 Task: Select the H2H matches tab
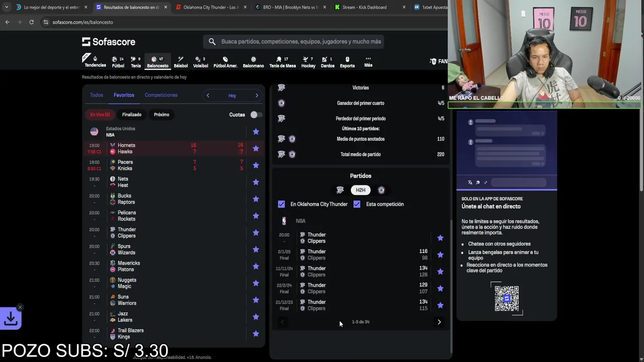360,190
